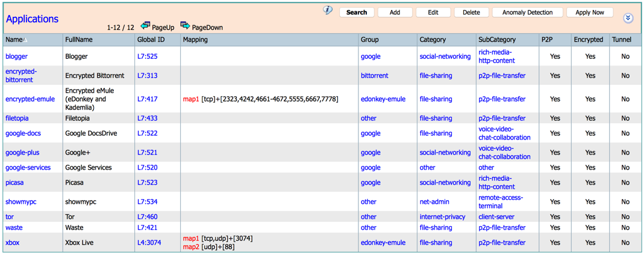Click the Add button
Screen dimensions: 644x255
click(x=395, y=12)
